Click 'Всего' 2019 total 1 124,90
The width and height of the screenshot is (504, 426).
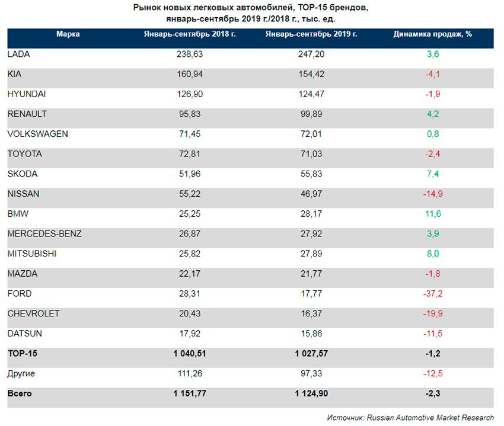(311, 393)
